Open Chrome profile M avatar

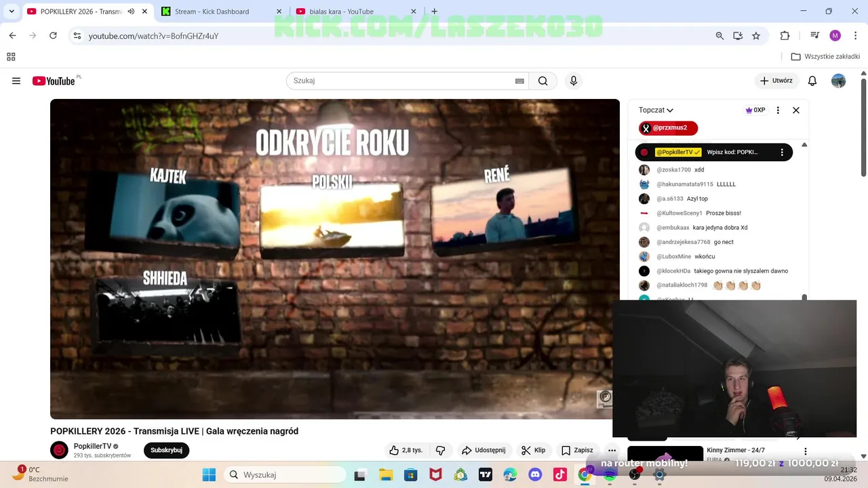point(835,35)
